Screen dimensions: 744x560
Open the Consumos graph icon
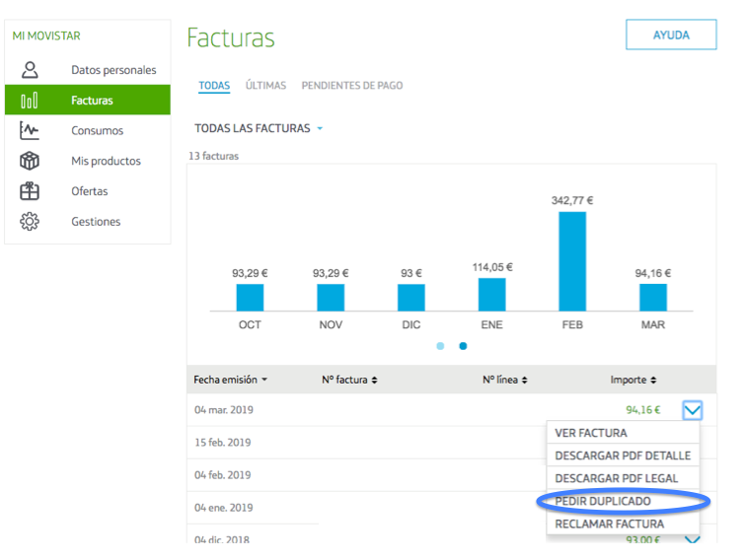pos(30,130)
